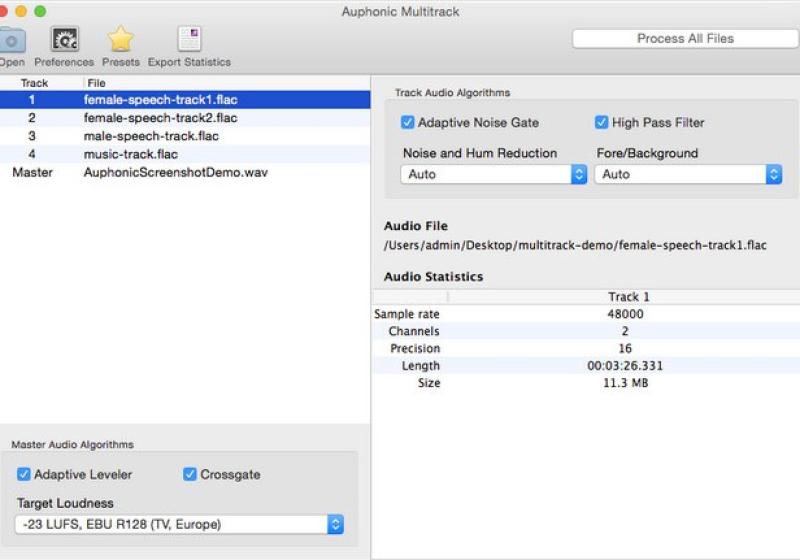Click the Track column header
This screenshot has width=800, height=560.
tap(35, 83)
